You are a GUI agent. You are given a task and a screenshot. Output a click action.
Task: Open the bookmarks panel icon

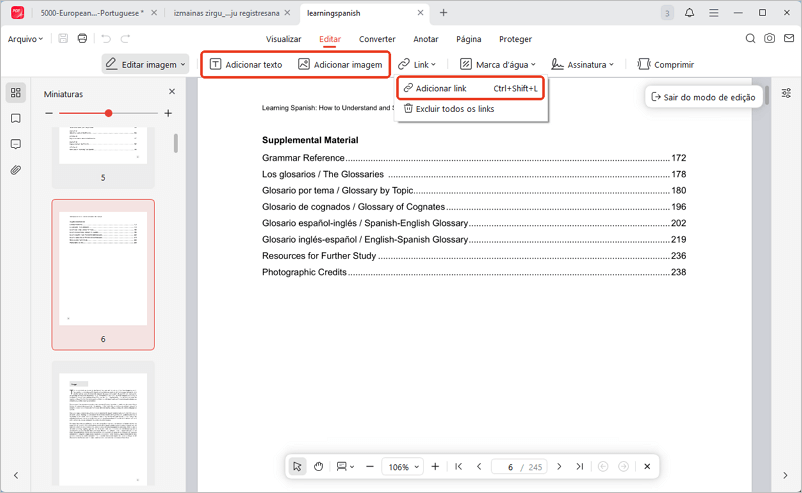click(x=16, y=119)
